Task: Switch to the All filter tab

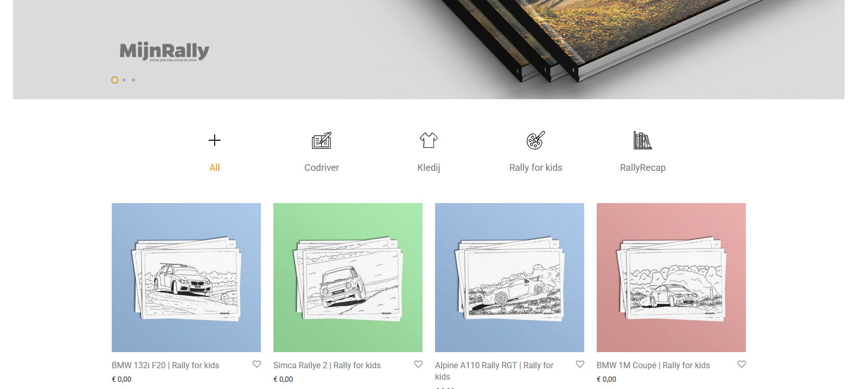Action: click(215, 168)
